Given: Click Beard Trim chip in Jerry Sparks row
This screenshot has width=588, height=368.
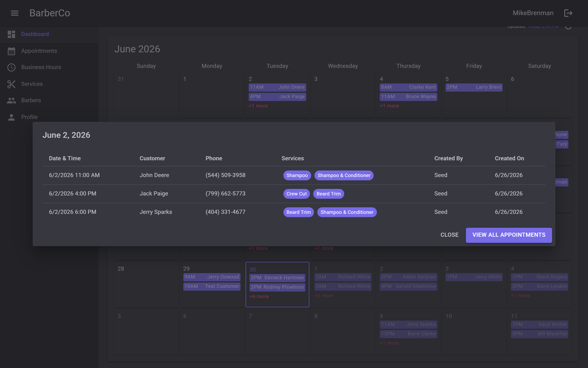Looking at the screenshot, I should [x=298, y=212].
